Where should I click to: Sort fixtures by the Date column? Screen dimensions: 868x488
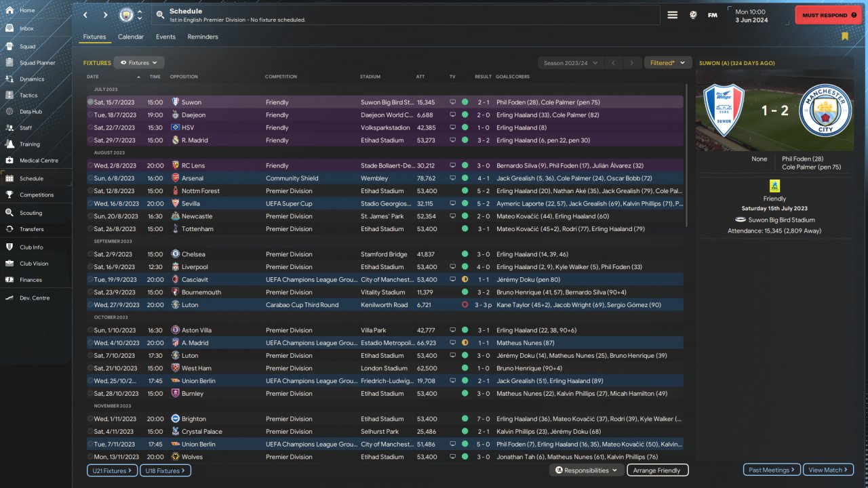[93, 77]
